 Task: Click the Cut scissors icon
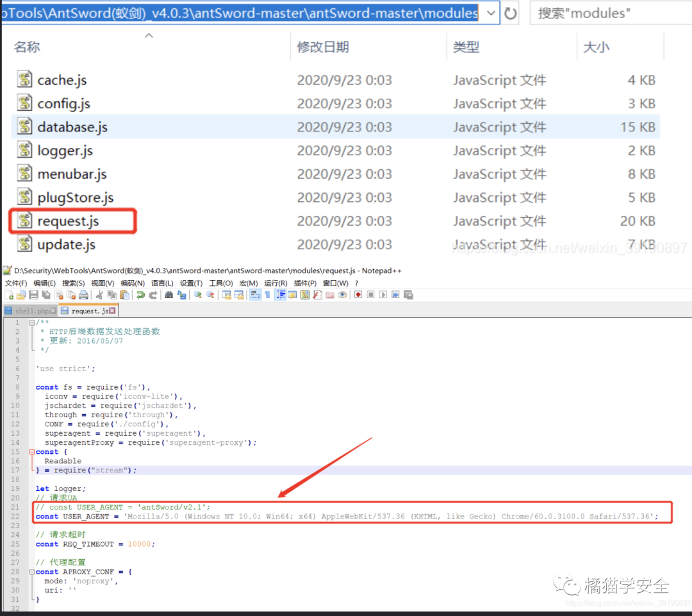[100, 295]
